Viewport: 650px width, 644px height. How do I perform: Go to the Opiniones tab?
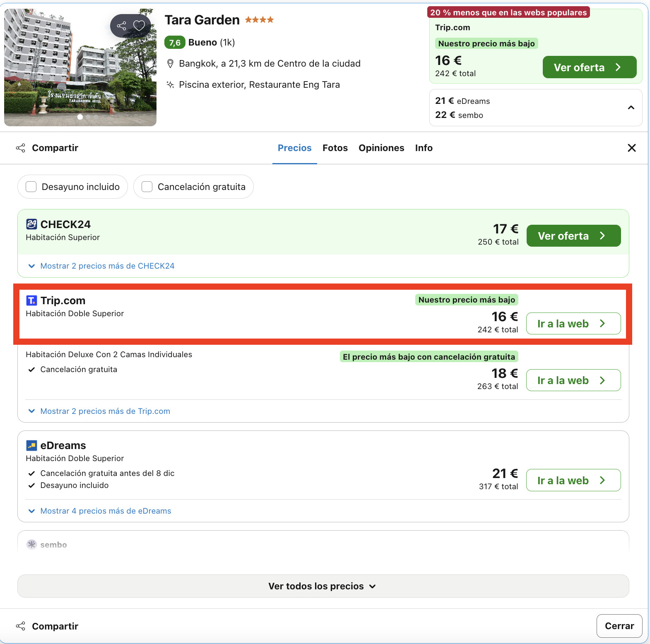[x=381, y=148]
